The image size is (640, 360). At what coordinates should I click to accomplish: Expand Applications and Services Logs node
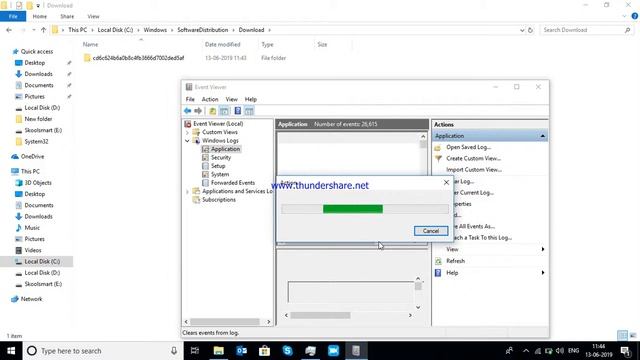187,191
